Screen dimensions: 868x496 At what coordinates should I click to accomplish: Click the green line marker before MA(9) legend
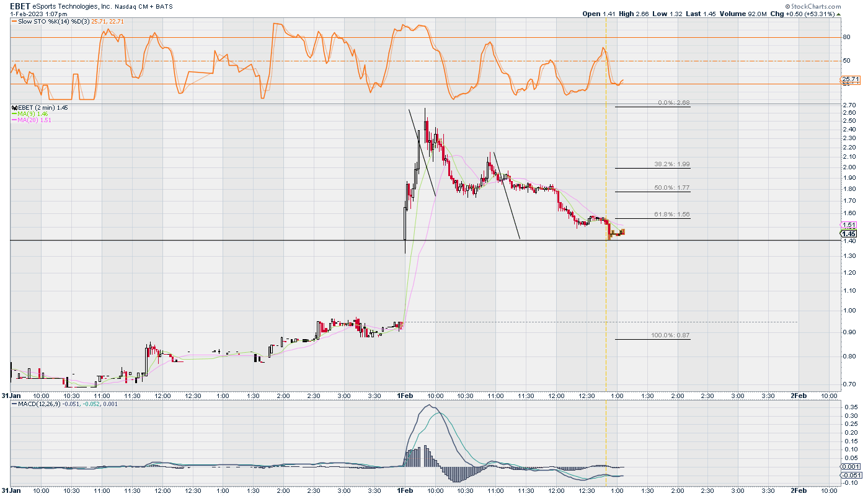(14, 114)
